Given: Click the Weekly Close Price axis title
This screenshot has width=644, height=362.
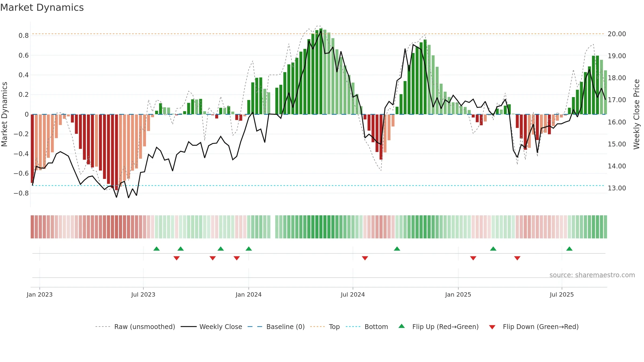Looking at the screenshot, I should point(636,114).
